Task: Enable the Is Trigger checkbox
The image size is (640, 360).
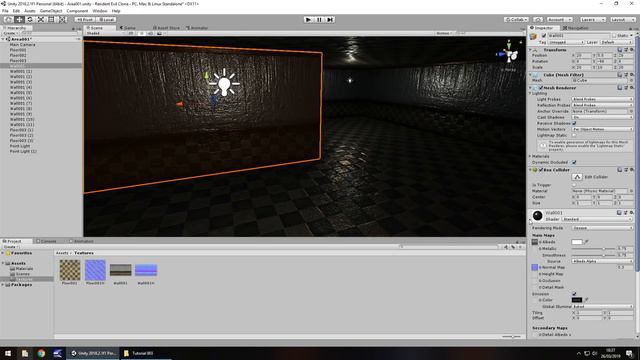Action: tap(574, 185)
